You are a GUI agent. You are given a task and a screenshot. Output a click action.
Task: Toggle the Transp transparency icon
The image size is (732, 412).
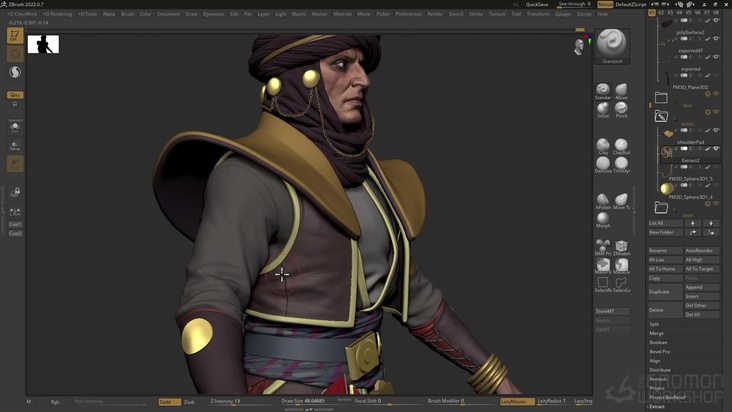[x=15, y=146]
